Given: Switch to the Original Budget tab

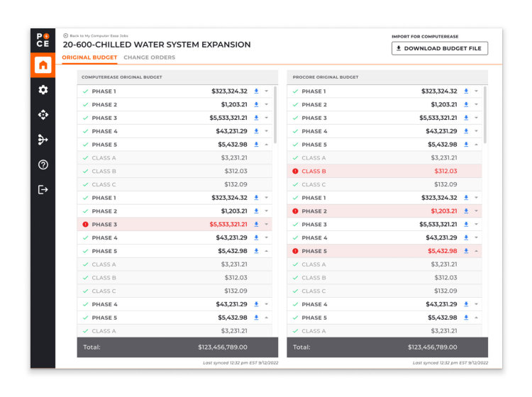Looking at the screenshot, I should click(89, 57).
